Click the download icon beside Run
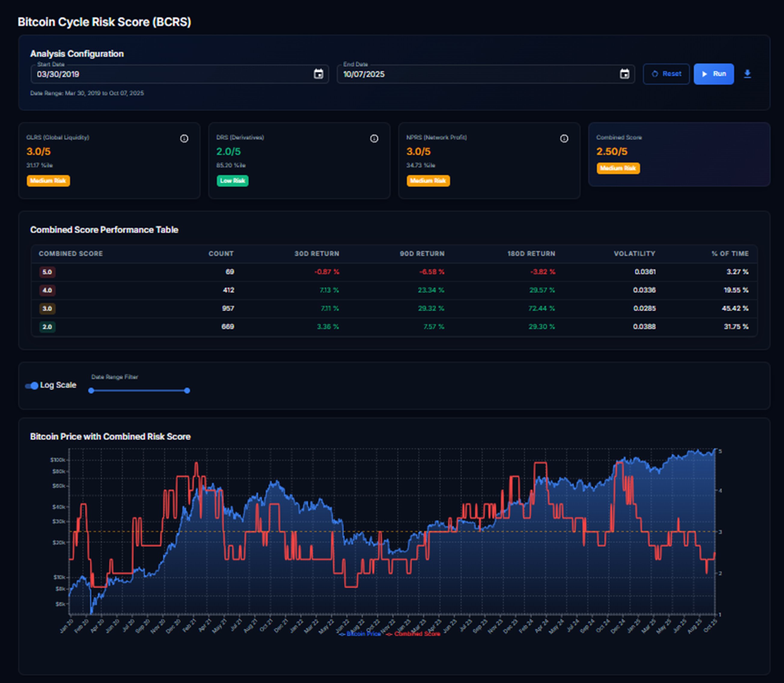The height and width of the screenshot is (683, 784). coord(747,74)
